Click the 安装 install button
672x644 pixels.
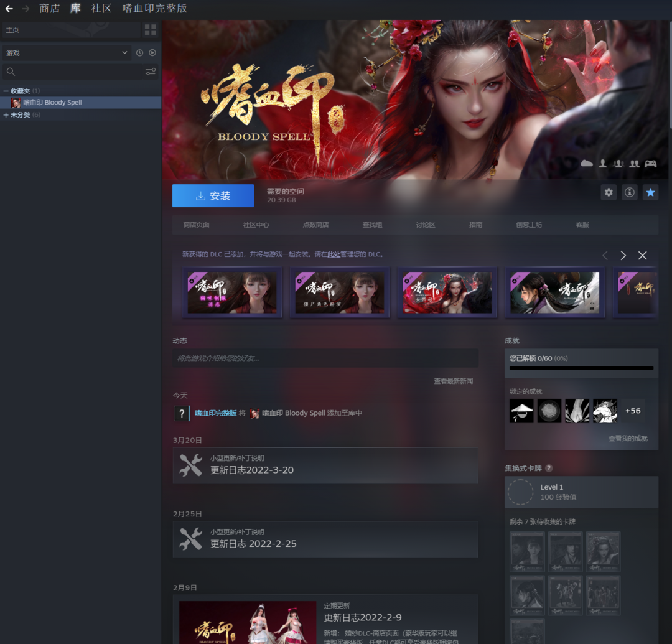point(213,196)
